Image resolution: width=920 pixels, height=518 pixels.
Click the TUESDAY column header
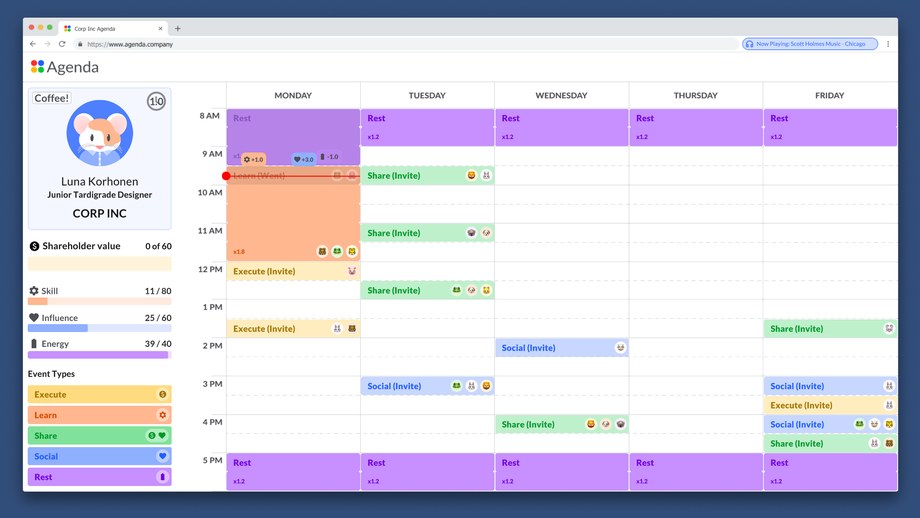click(427, 95)
